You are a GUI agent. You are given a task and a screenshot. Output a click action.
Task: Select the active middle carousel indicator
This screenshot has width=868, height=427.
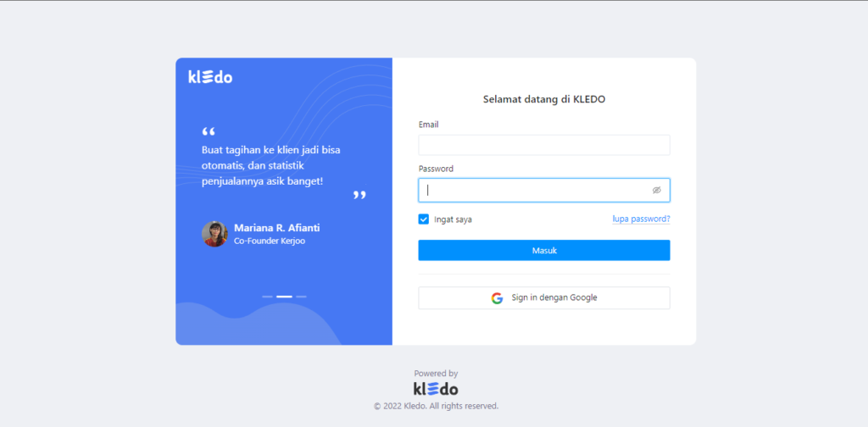pos(284,297)
